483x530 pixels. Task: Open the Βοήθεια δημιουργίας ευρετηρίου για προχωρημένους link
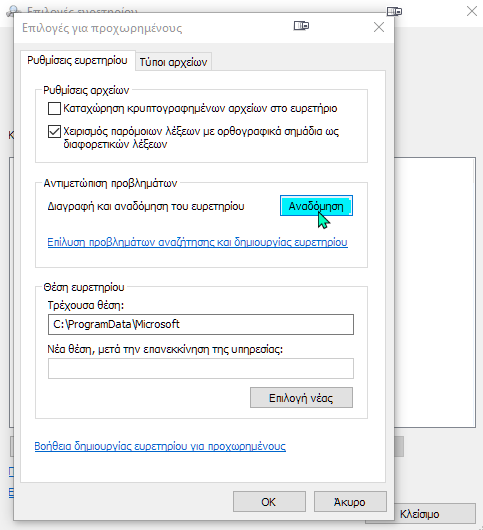(x=160, y=446)
